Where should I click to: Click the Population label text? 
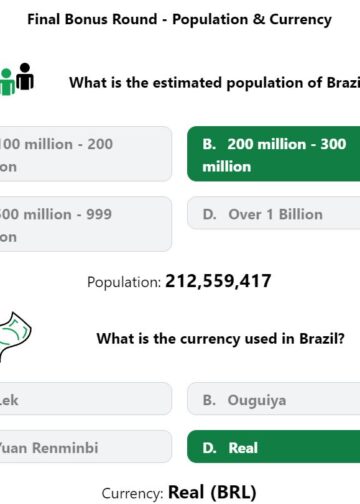(124, 282)
